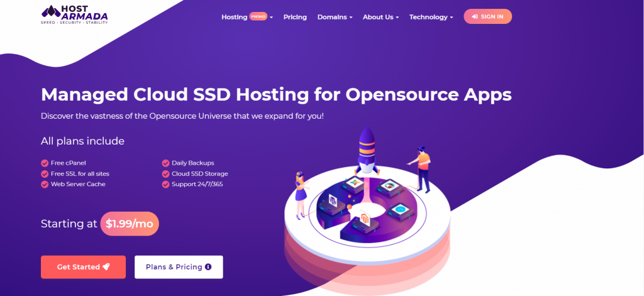Image resolution: width=644 pixels, height=296 pixels.
Task: Click the 'Free cPanel' text
Action: (68, 163)
